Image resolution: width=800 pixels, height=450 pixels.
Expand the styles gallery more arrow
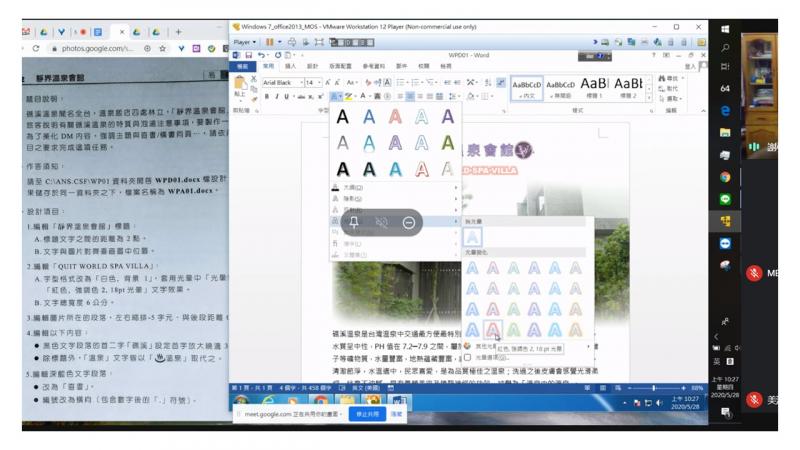coord(649,97)
